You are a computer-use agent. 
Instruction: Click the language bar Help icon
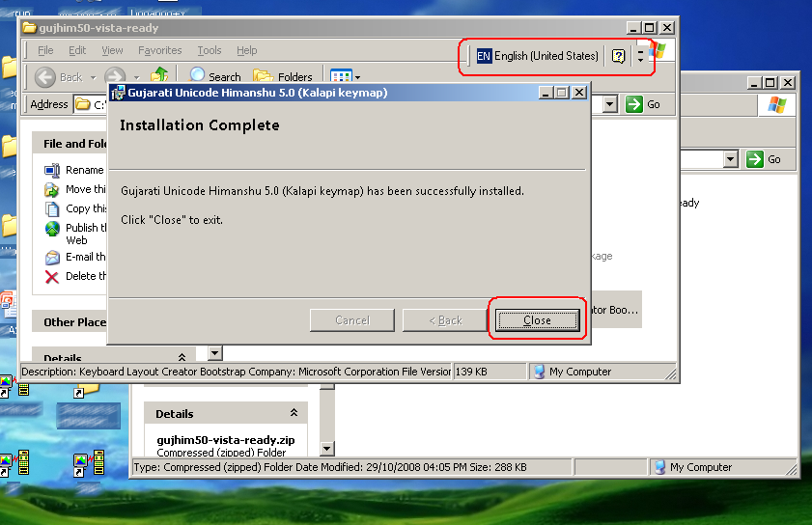point(618,56)
